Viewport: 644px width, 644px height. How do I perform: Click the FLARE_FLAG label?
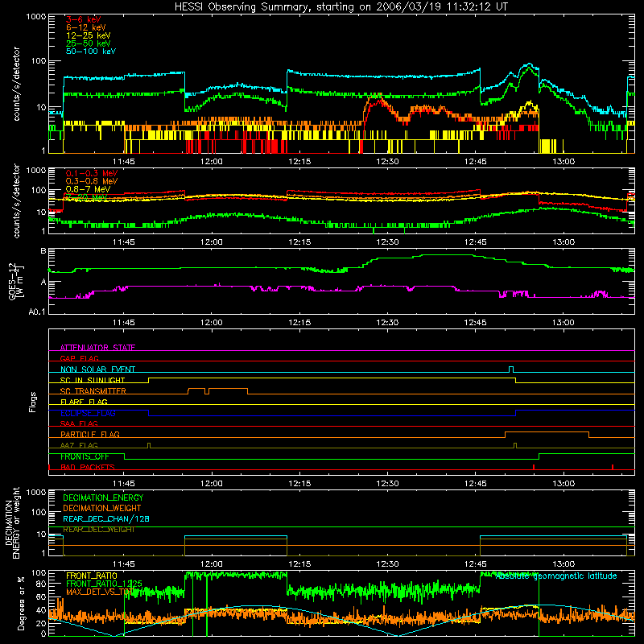[84, 402]
